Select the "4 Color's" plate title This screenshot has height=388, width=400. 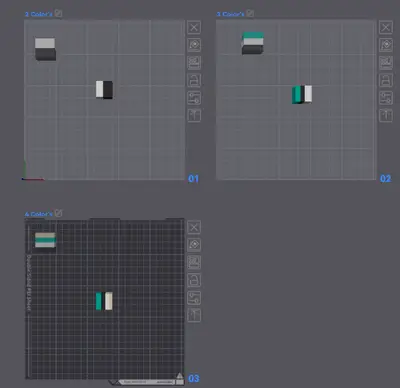pos(39,214)
